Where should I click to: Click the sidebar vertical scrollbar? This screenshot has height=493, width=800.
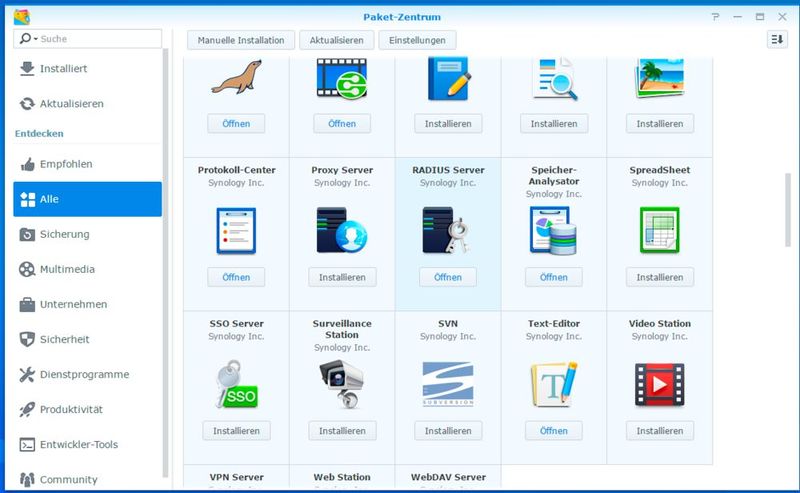(x=165, y=263)
